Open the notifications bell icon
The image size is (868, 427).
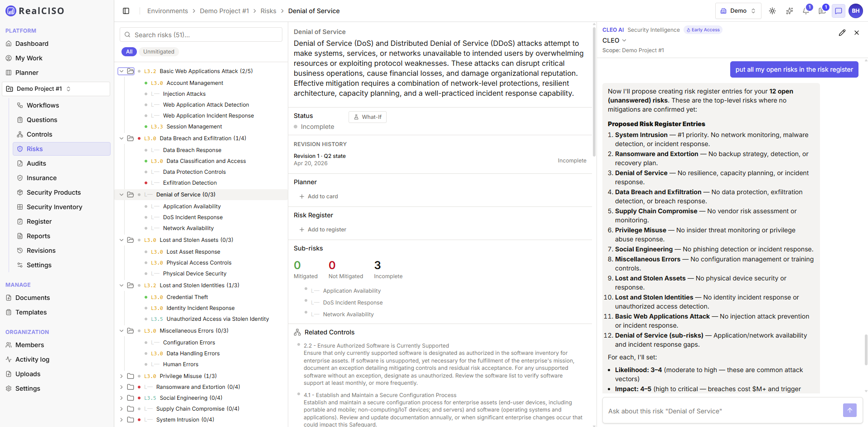click(806, 11)
